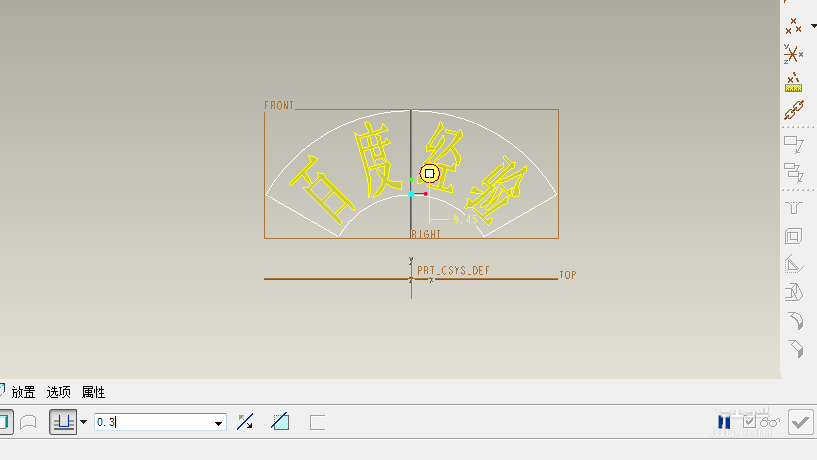Open the 选项 (Options) panel tab
This screenshot has width=817, height=460.
coord(58,392)
